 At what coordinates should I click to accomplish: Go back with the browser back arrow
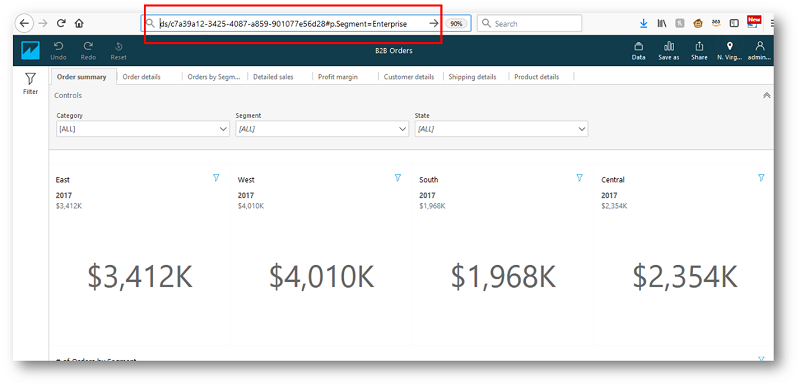[x=24, y=23]
